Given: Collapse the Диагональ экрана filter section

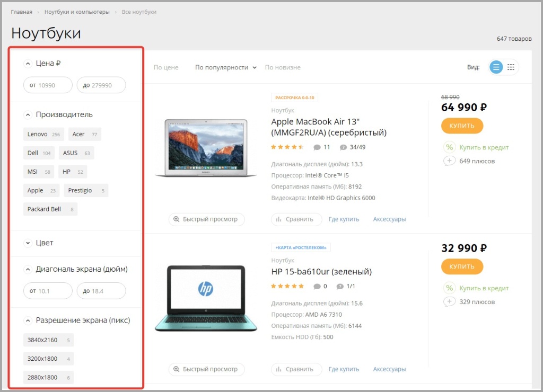Looking at the screenshot, I should point(28,270).
